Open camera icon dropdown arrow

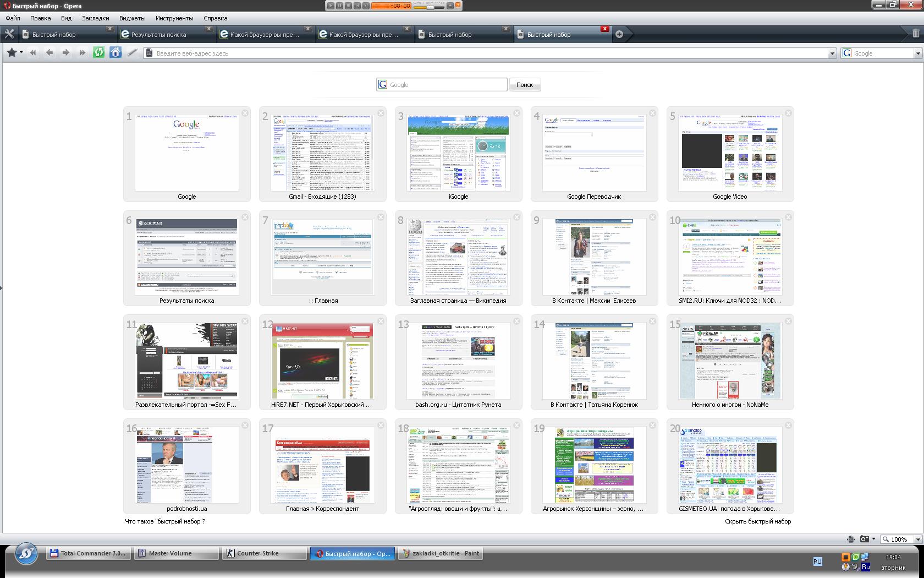[873, 539]
